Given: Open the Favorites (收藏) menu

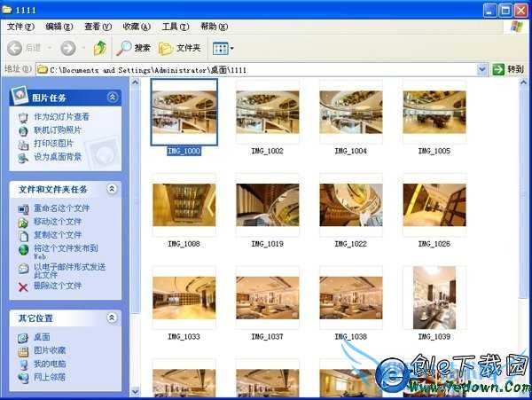Looking at the screenshot, I should tap(137, 27).
